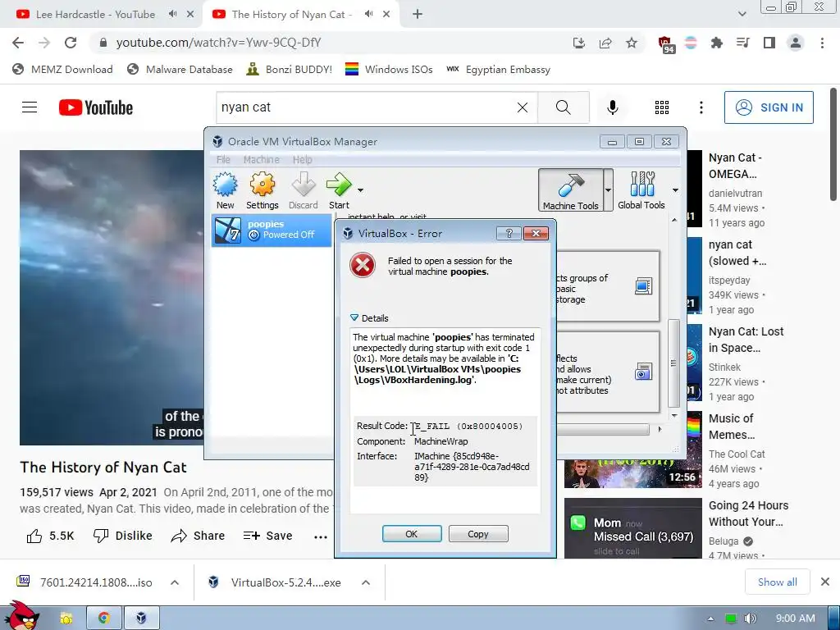Click the YouTube logo
Screen dimensions: 840x630
click(96, 107)
